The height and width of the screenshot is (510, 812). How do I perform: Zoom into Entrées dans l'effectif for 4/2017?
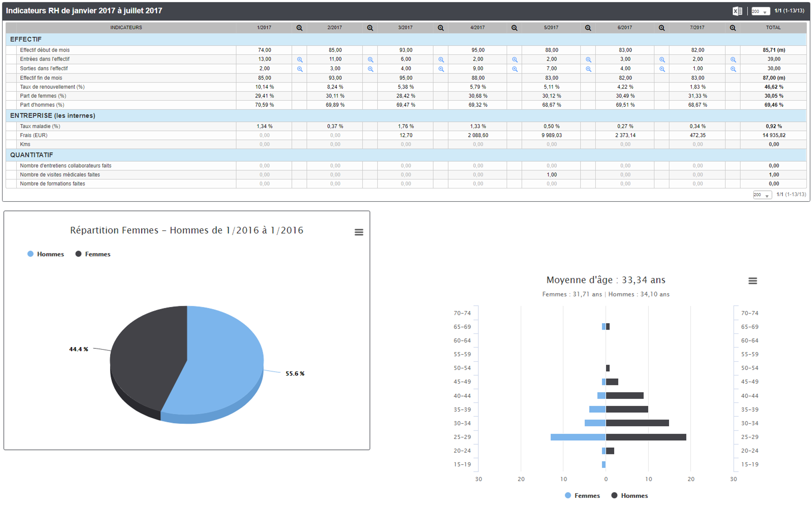click(515, 60)
